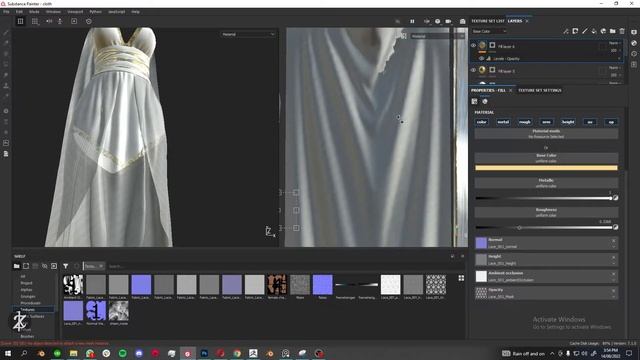Click the Add smart material icon in Layers
The width and height of the screenshot is (640, 360).
click(603, 31)
